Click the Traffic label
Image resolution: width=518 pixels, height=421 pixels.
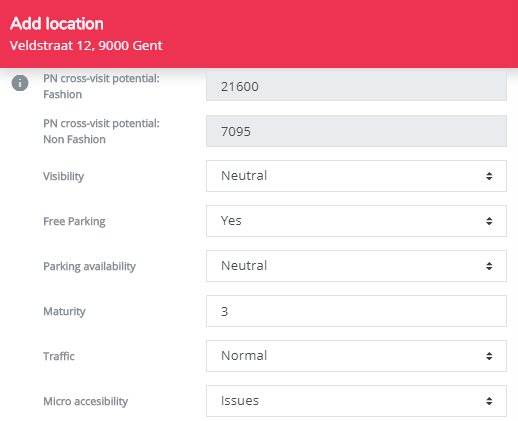[x=59, y=356]
